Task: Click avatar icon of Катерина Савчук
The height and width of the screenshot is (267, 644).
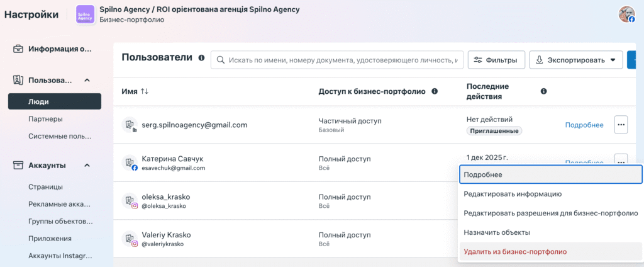Action: 130,163
